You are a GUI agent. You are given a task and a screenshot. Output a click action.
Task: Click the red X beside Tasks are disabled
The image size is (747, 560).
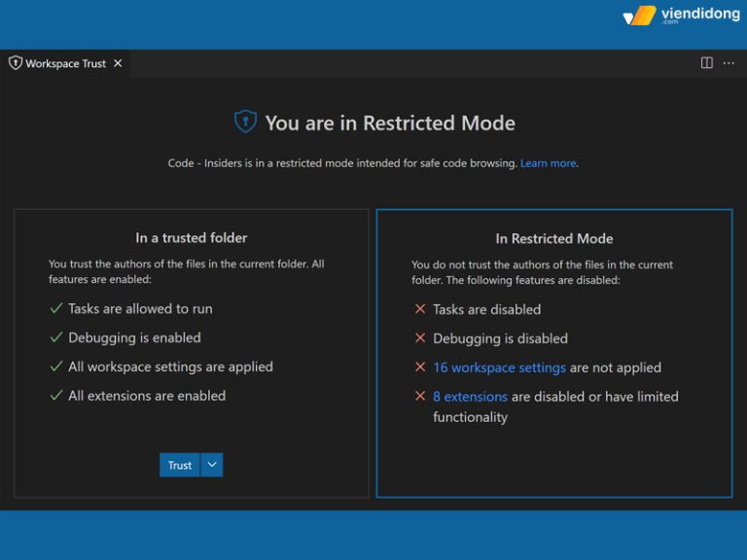pyautogui.click(x=420, y=309)
